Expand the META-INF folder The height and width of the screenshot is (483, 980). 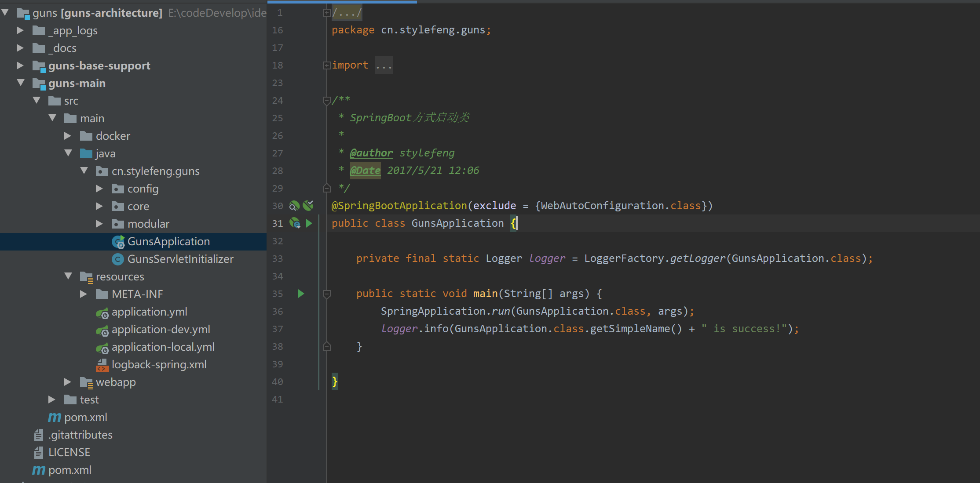pyautogui.click(x=83, y=294)
